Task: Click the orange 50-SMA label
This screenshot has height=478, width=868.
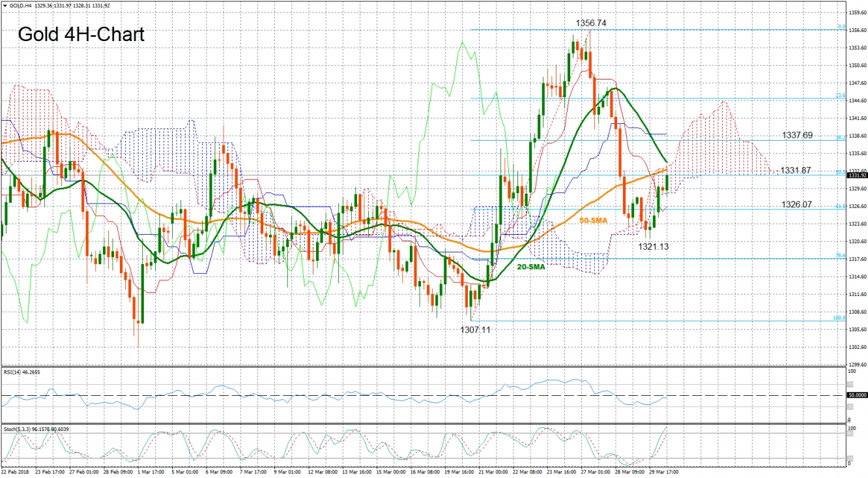Action: point(594,220)
